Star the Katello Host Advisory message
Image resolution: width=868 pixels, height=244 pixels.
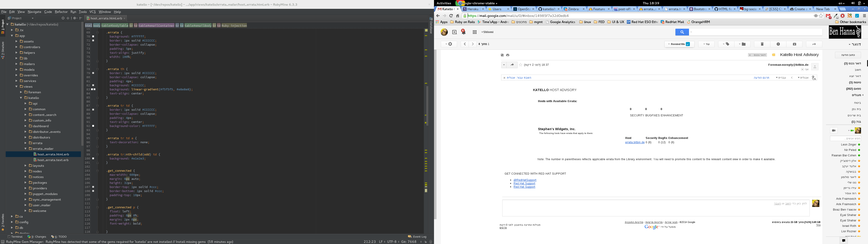[521, 65]
